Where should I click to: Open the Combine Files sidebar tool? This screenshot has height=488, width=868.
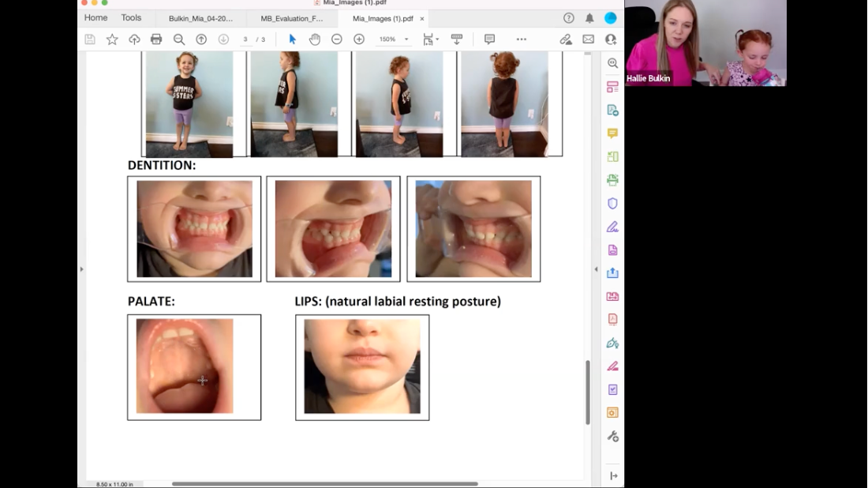point(613,157)
